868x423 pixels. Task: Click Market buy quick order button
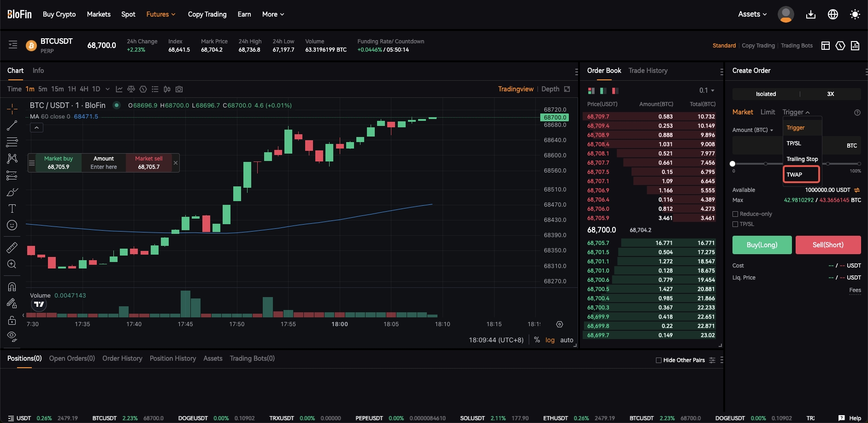point(59,163)
